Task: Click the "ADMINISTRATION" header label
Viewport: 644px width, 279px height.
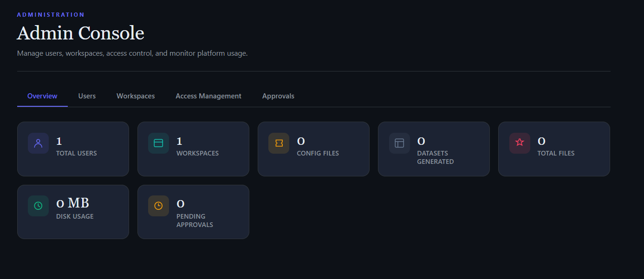Action: (x=51, y=15)
